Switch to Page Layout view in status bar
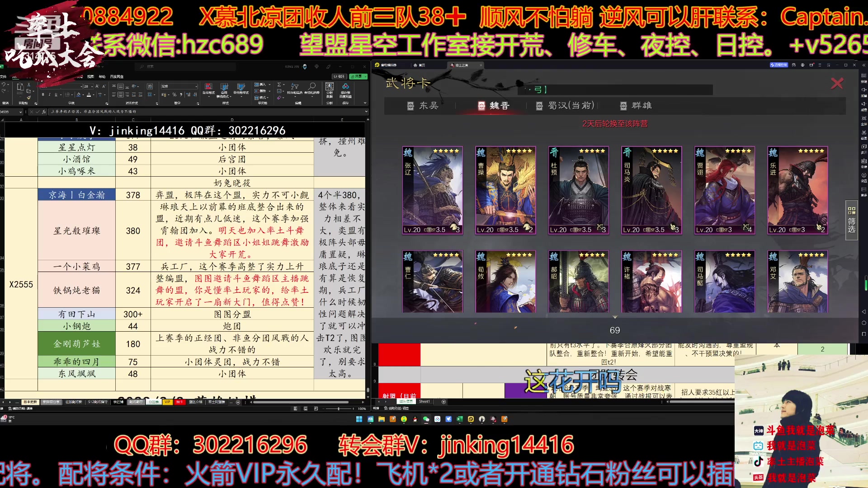Screen dimensions: 868x488 pyautogui.click(x=306, y=408)
